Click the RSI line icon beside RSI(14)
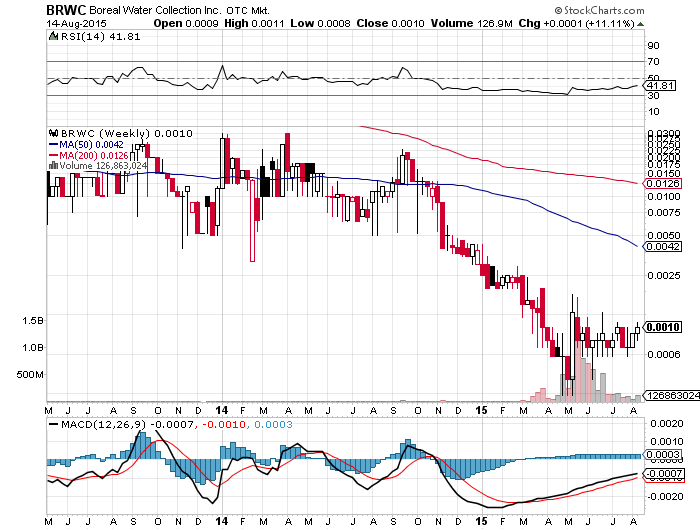Viewport: 700px width, 530px height. pos(54,36)
